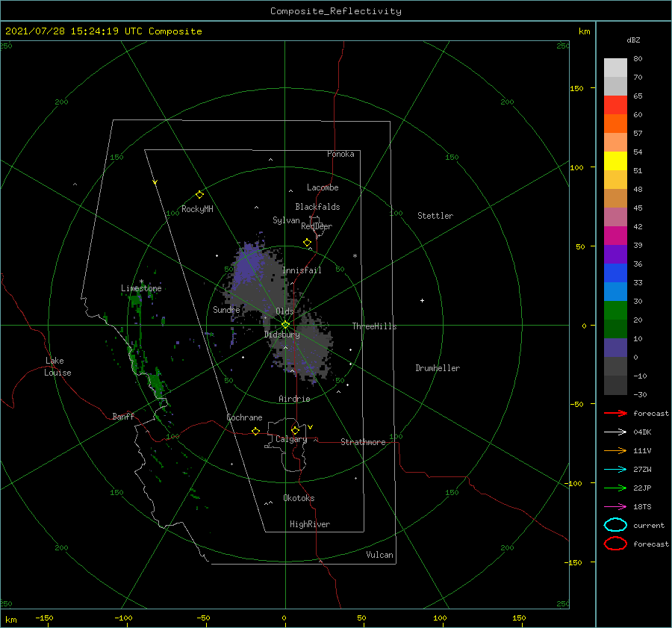Viewport: 672px width, 628px height.
Task: Click the 04DK legend label
Action: (642, 432)
